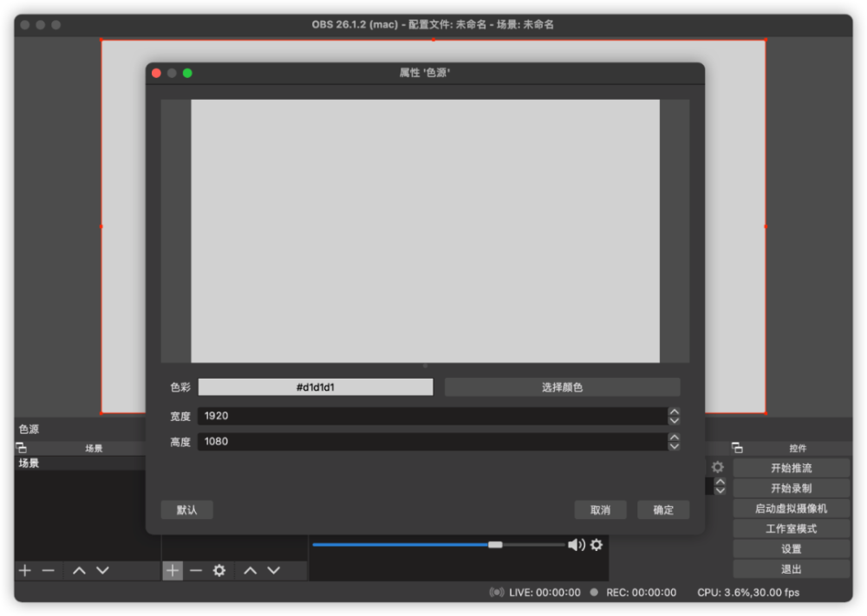Click the color source preview in properties dialog
Screen dimensions: 867x616
(425, 231)
